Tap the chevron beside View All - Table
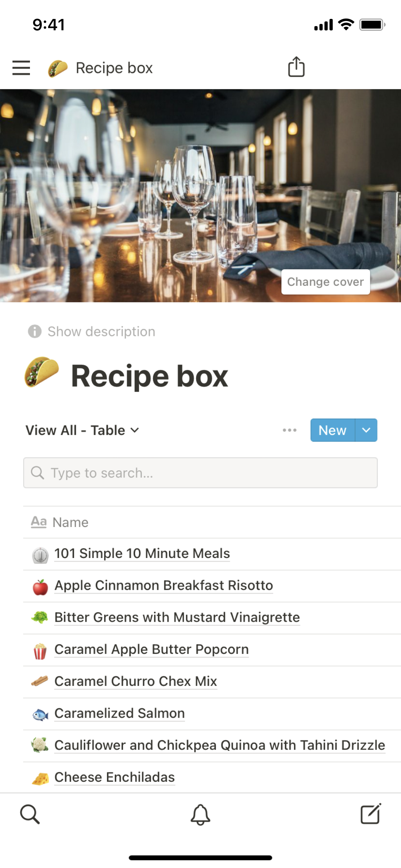The image size is (401, 868). [x=135, y=431]
